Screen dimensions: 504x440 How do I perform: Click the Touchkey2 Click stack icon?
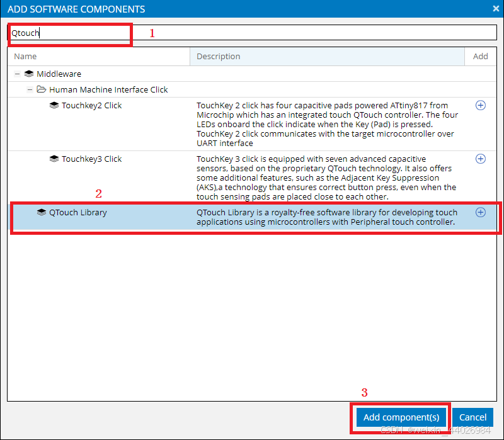click(54, 105)
